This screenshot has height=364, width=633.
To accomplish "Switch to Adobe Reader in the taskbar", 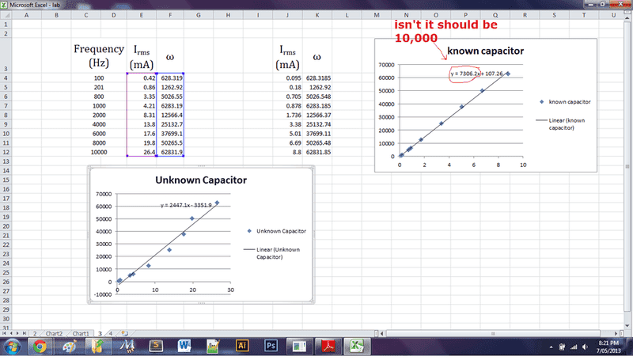I will (x=328, y=347).
